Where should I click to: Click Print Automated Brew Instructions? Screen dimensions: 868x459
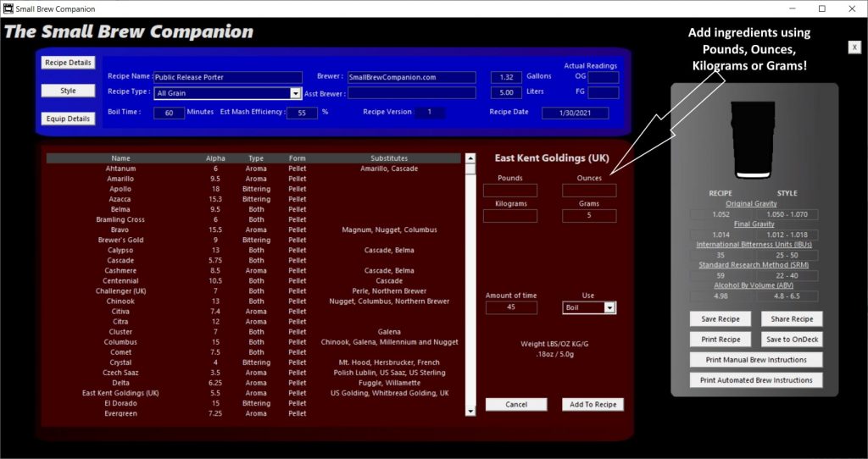coord(755,380)
